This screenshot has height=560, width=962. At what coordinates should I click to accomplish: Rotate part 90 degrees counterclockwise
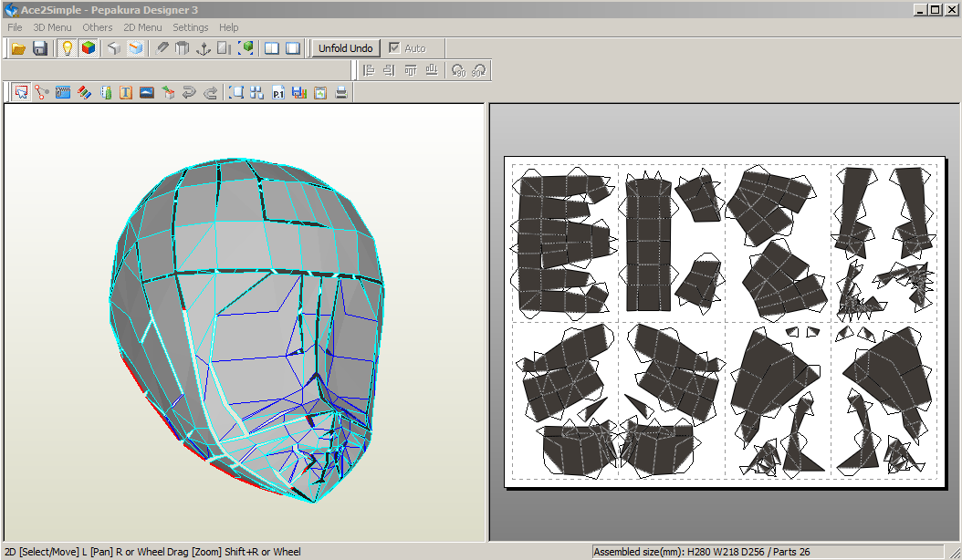point(457,70)
